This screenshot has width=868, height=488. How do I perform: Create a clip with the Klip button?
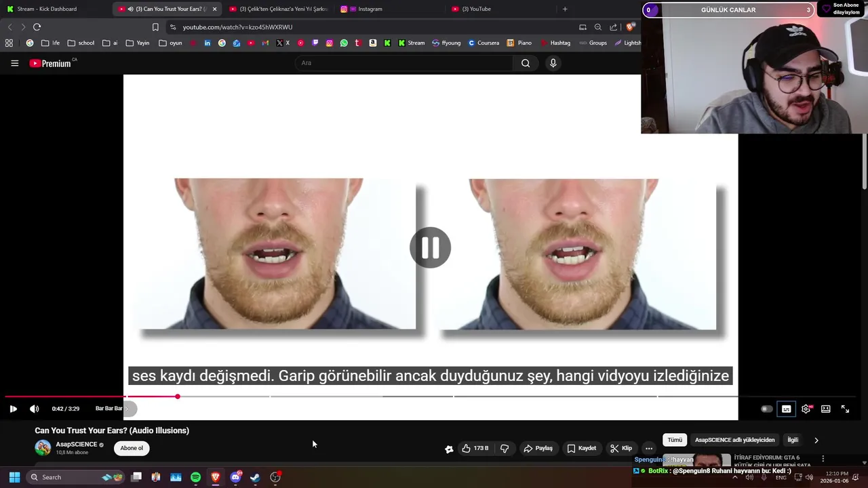click(x=621, y=448)
